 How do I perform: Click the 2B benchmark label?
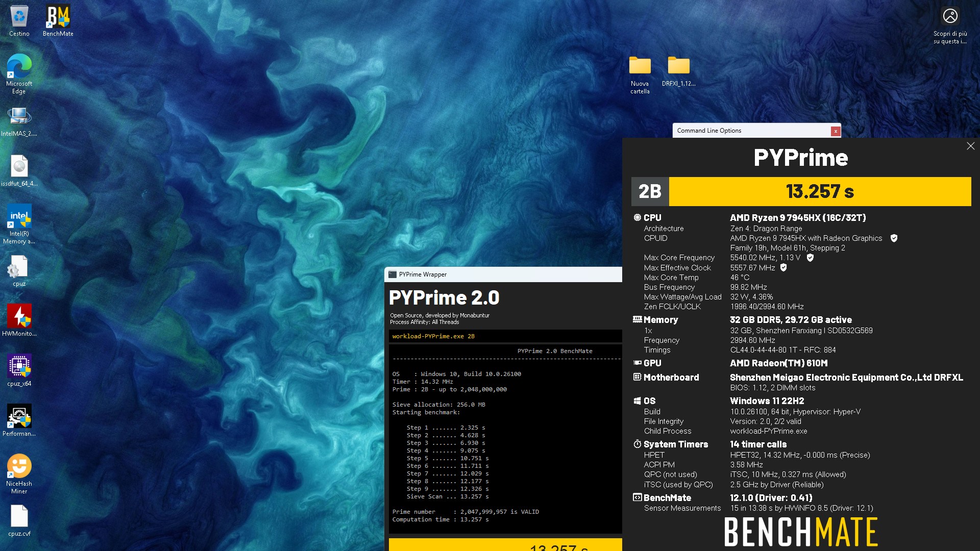[650, 192]
